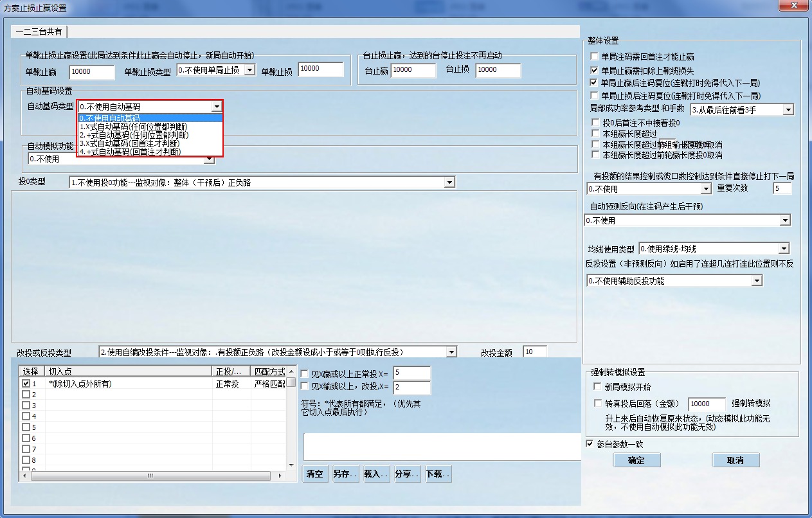Click the 分享 button
812x518 pixels.
coord(406,473)
